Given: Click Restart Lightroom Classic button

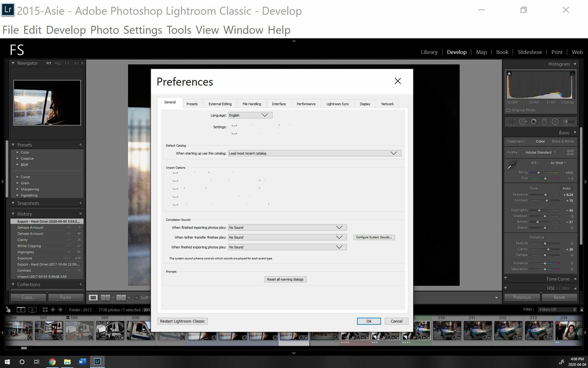Looking at the screenshot, I should coord(182,321).
